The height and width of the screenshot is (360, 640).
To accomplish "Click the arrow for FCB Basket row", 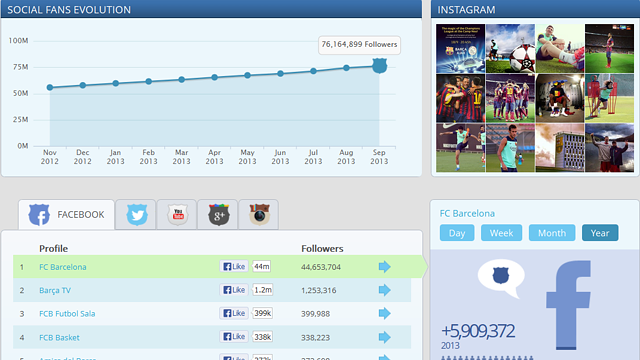I will (384, 337).
